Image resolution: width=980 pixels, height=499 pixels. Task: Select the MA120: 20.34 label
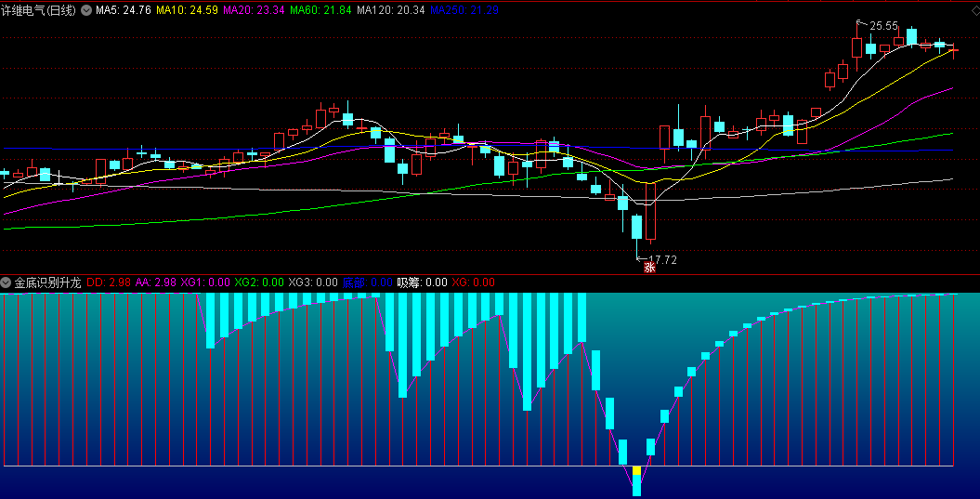pyautogui.click(x=391, y=10)
